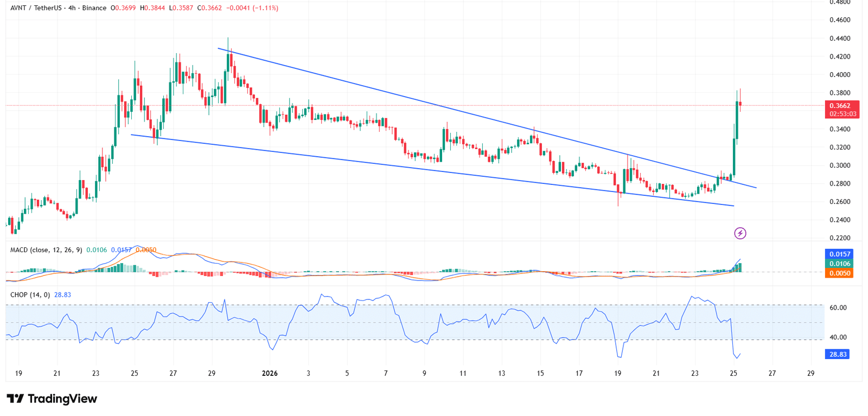Screen dimensions: 868x416
Task: Click the TradingView brand text
Action: click(x=62, y=399)
